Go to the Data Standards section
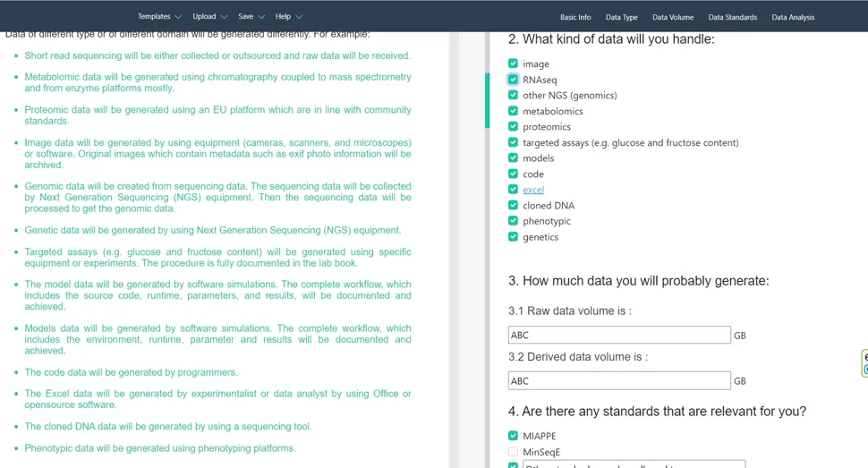The height and width of the screenshot is (468, 868). [732, 17]
